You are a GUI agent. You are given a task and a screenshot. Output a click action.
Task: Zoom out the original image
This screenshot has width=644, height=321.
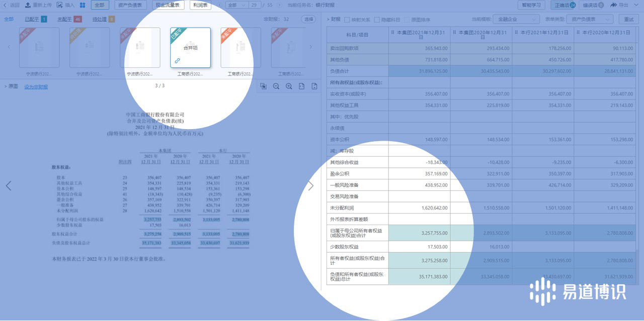pos(276,86)
